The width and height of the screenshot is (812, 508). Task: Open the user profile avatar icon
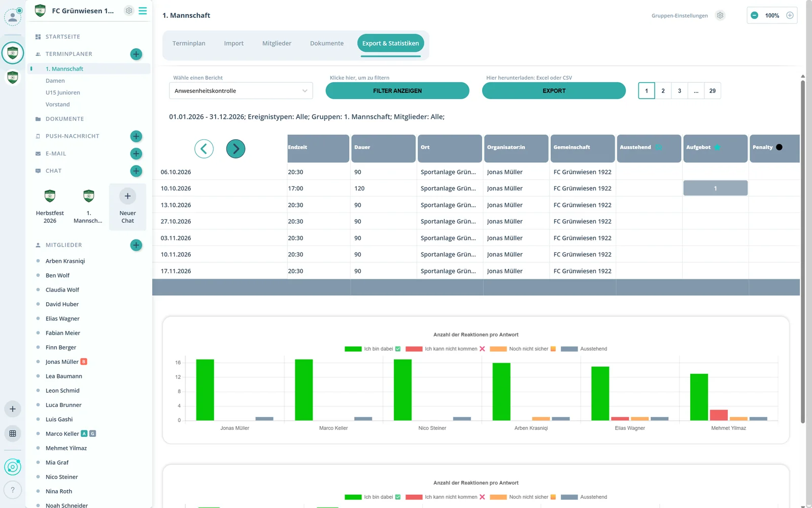coord(13,17)
